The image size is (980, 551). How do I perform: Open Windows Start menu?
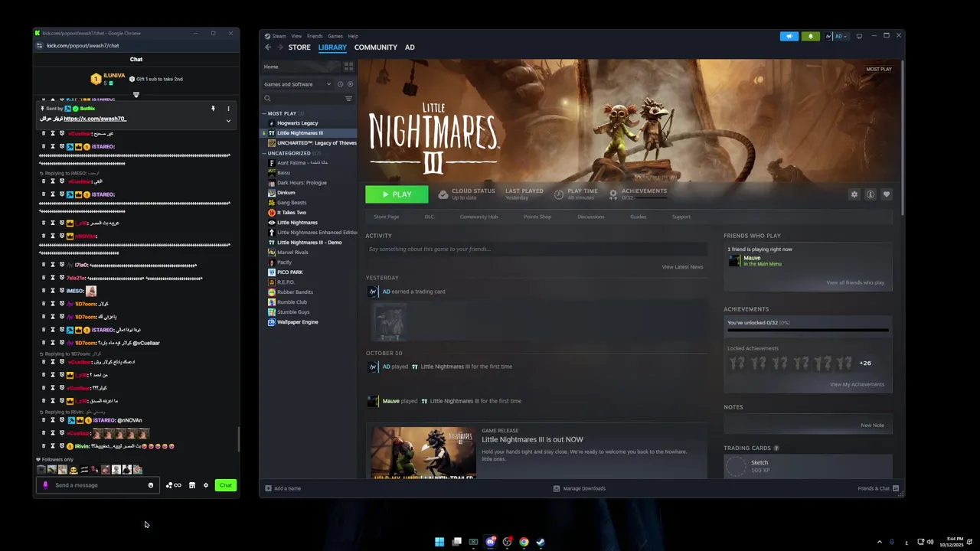point(439,542)
